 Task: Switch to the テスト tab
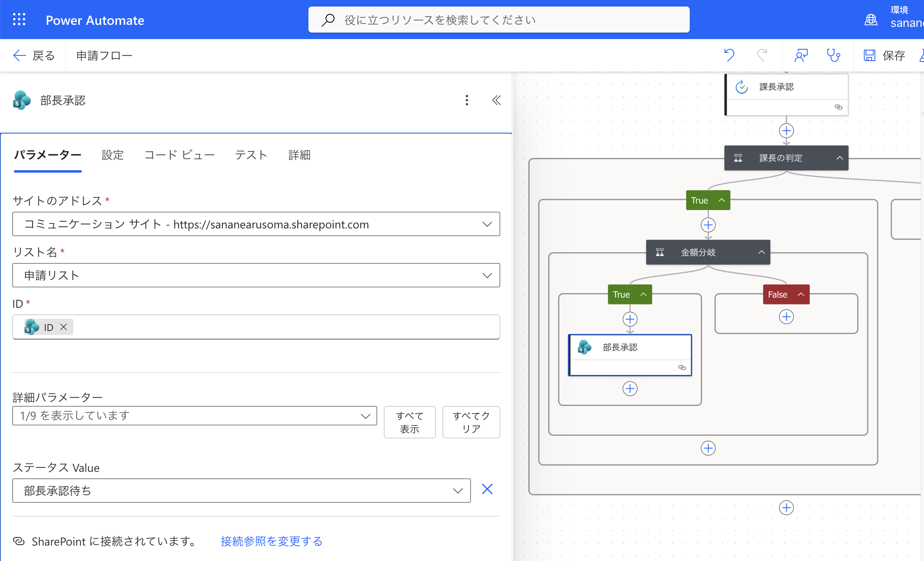[x=251, y=155]
